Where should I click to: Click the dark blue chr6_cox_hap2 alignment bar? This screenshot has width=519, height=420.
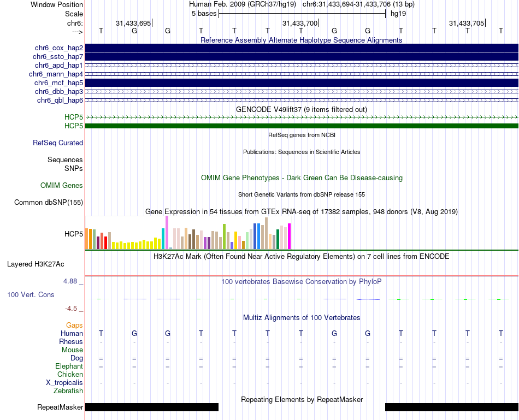(302, 48)
